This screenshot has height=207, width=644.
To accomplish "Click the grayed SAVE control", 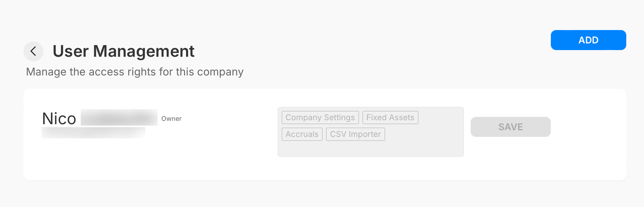I will (510, 127).
